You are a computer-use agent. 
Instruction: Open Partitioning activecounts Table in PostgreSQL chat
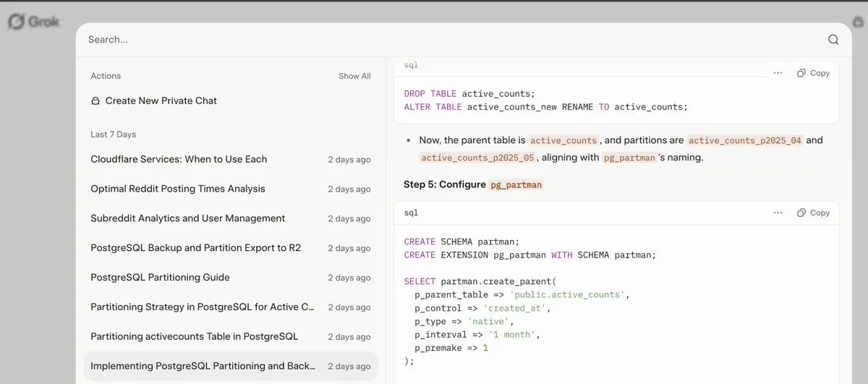(194, 336)
